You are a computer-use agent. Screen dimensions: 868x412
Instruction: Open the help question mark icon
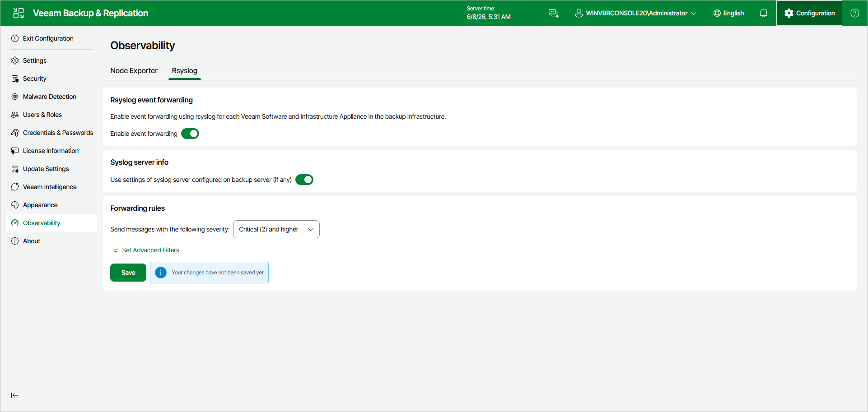pos(855,13)
